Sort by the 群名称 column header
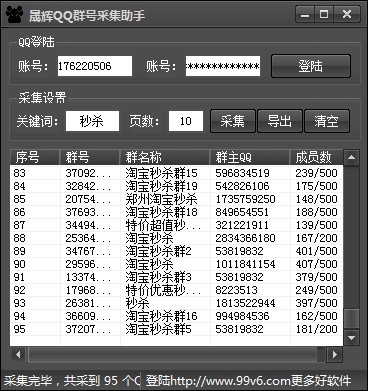This screenshot has height=391, width=368. pyautogui.click(x=165, y=157)
